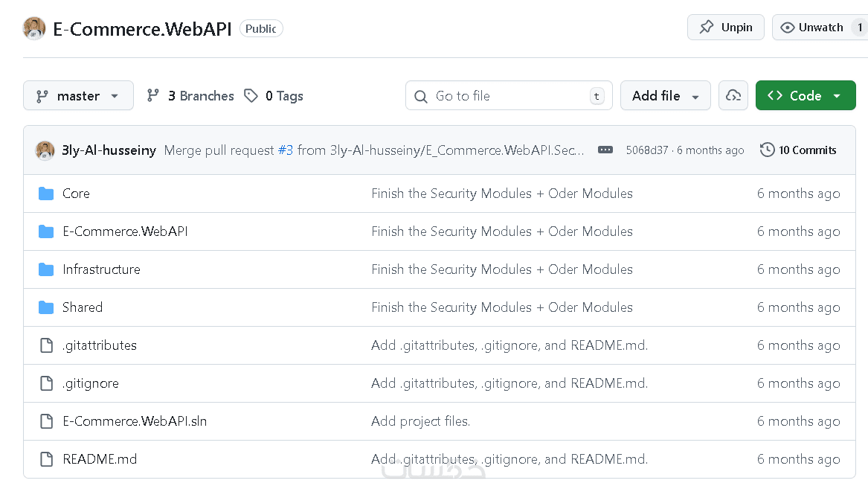
Task: Open the E-Commerce.WebAPI.sln file
Action: point(135,421)
